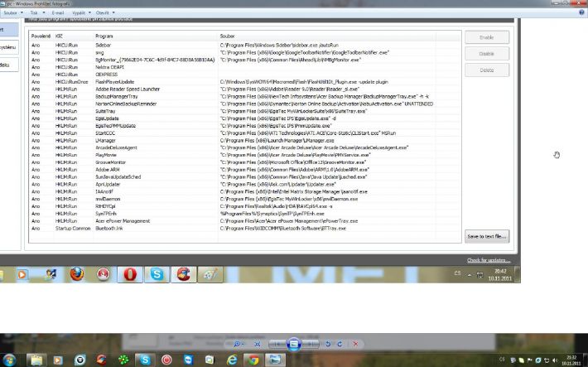This screenshot has width=588, height=367.
Task: Click the media player icon in the pictured taskbar
Action: 22,274
